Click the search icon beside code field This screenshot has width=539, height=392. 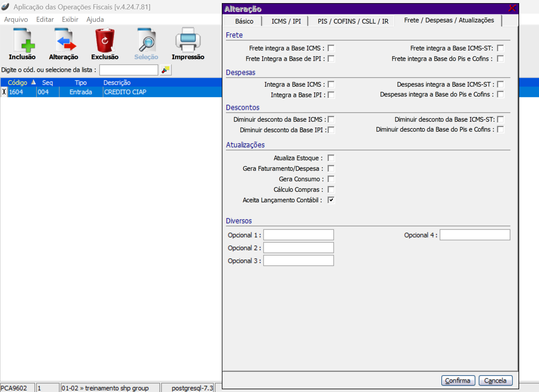pos(166,70)
